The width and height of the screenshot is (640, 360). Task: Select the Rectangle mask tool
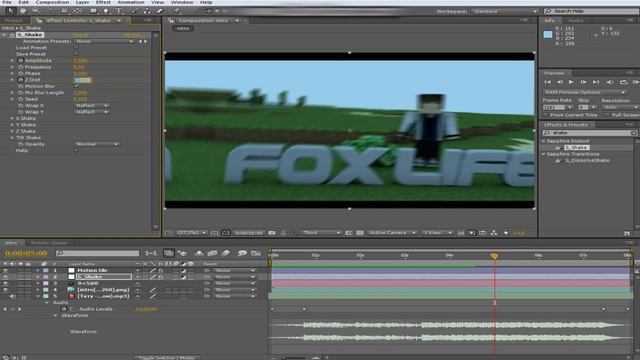[93, 11]
